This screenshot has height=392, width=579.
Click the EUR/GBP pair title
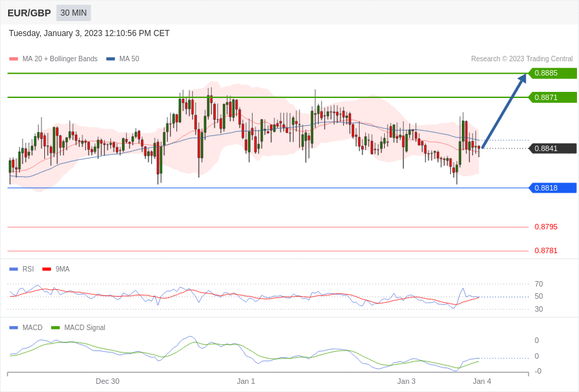coord(29,13)
